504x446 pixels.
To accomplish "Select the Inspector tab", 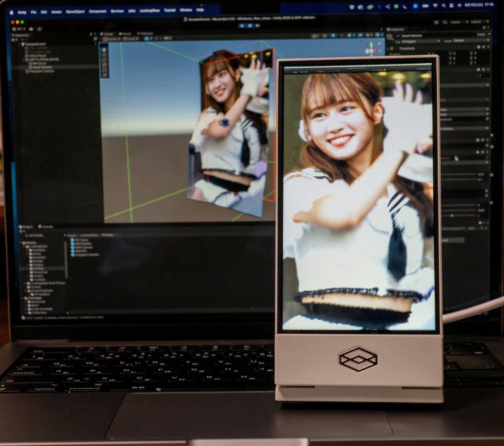I will (396, 30).
